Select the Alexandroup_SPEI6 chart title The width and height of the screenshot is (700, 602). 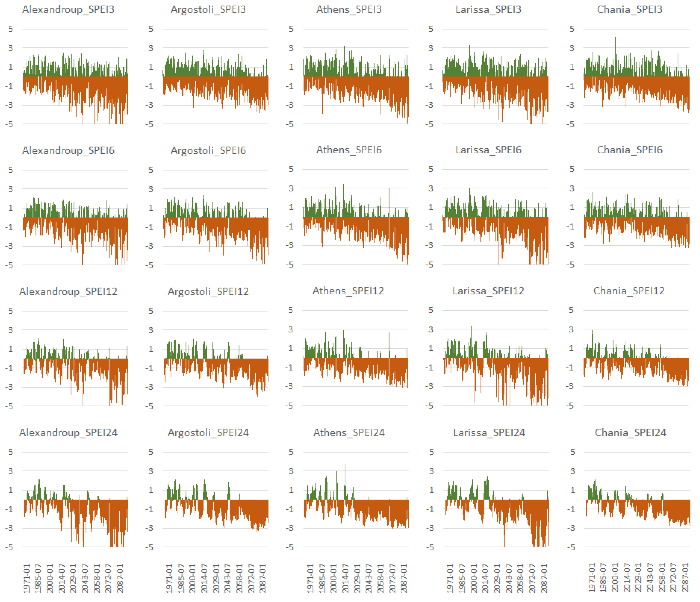(68, 150)
